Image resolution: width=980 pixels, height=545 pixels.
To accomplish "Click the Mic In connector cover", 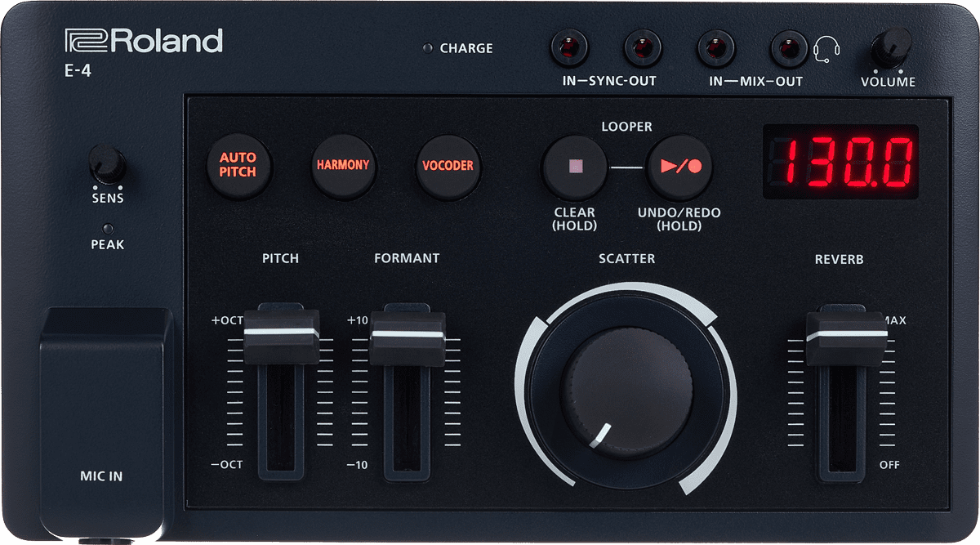I will pyautogui.click(x=102, y=417).
